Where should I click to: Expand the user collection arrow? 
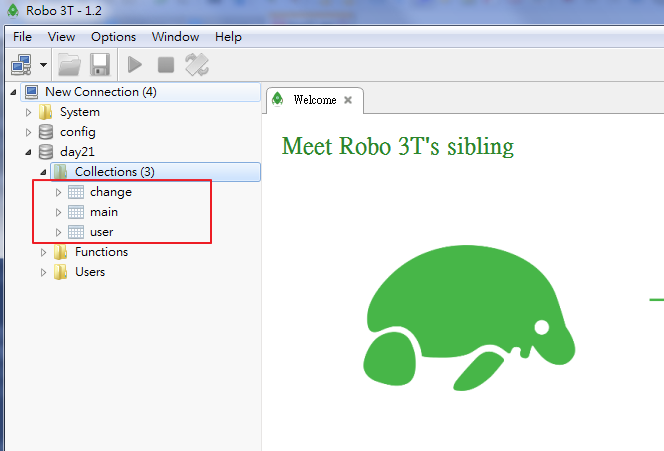click(58, 232)
